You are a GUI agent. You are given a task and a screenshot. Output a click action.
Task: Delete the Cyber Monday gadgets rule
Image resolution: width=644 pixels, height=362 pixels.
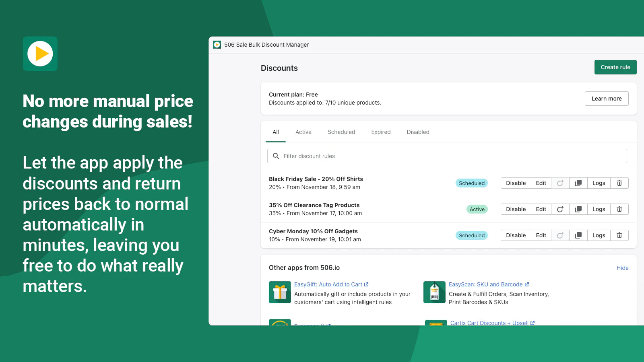coord(619,235)
